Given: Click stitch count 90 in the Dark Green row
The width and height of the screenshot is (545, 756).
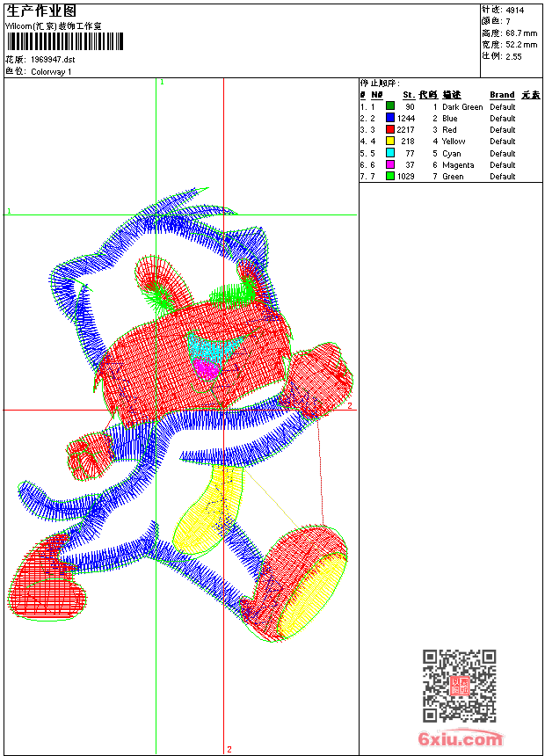Looking at the screenshot, I should pyautogui.click(x=410, y=107).
